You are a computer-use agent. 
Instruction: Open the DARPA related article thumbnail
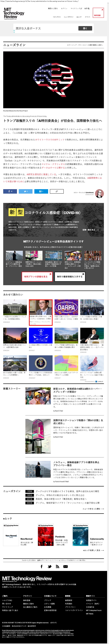point(66,307)
